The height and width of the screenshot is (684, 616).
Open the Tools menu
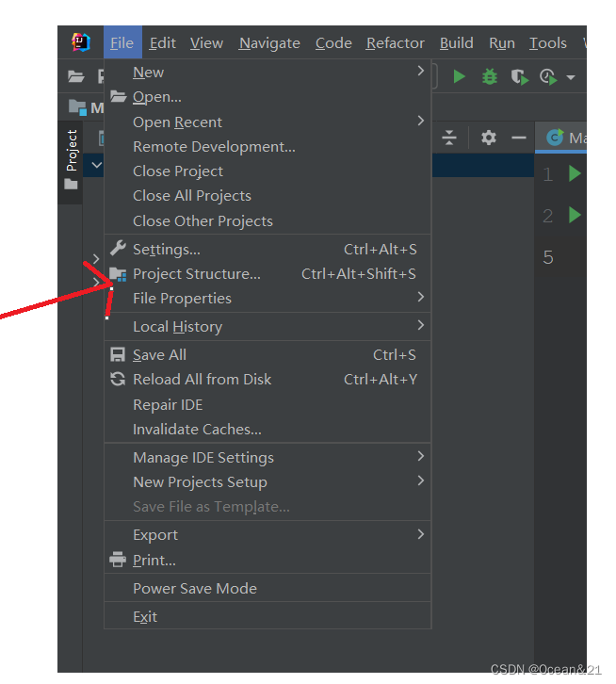(548, 42)
